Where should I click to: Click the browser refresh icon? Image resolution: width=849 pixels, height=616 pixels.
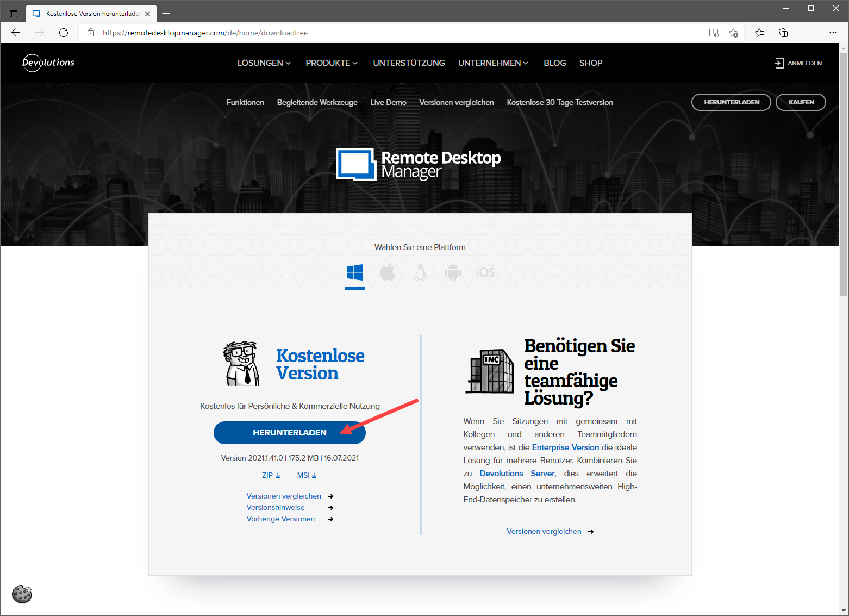pyautogui.click(x=64, y=33)
